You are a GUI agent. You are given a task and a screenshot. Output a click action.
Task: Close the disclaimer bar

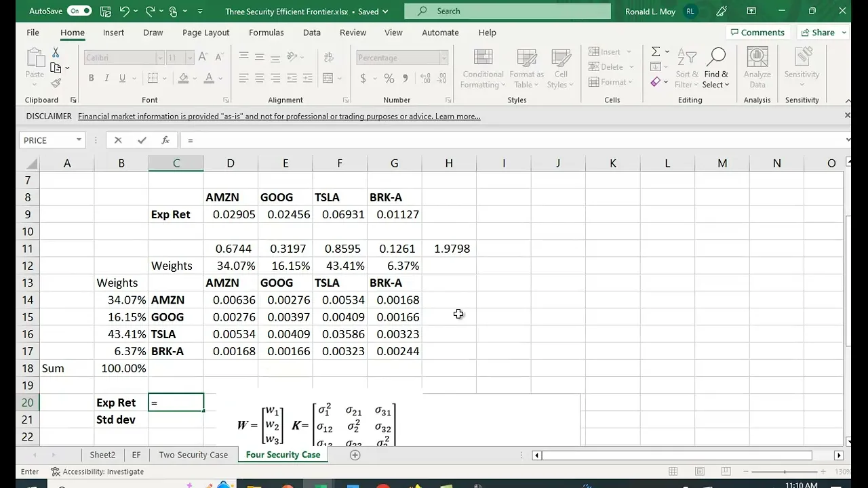(847, 116)
